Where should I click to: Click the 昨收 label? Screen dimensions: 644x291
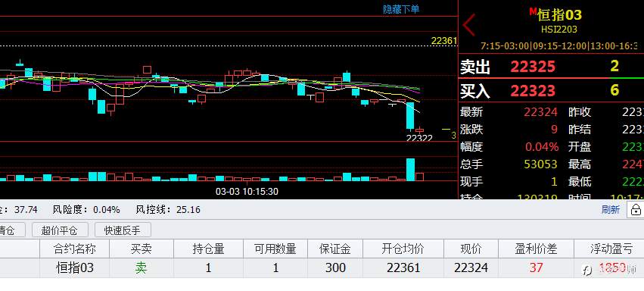(580, 112)
